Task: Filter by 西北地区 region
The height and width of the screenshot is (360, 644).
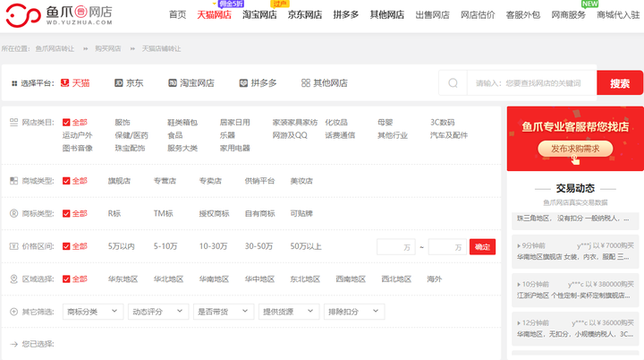Action: click(396, 279)
